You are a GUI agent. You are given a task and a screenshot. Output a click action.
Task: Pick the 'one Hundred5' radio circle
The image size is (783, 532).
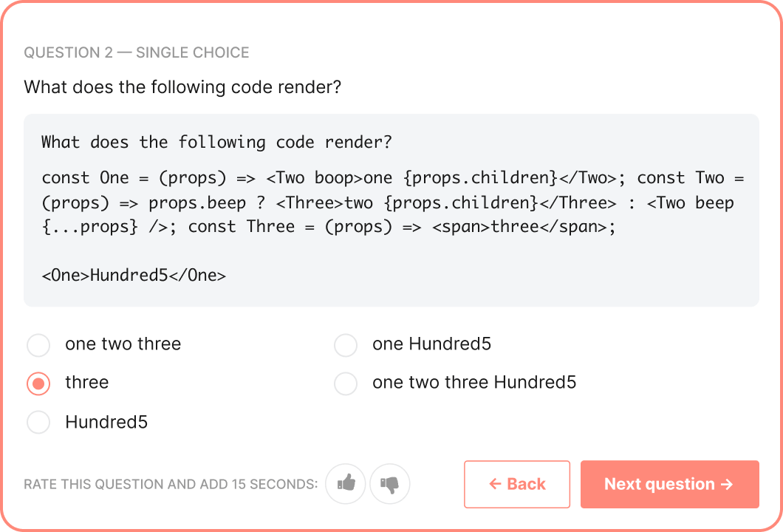346,344
